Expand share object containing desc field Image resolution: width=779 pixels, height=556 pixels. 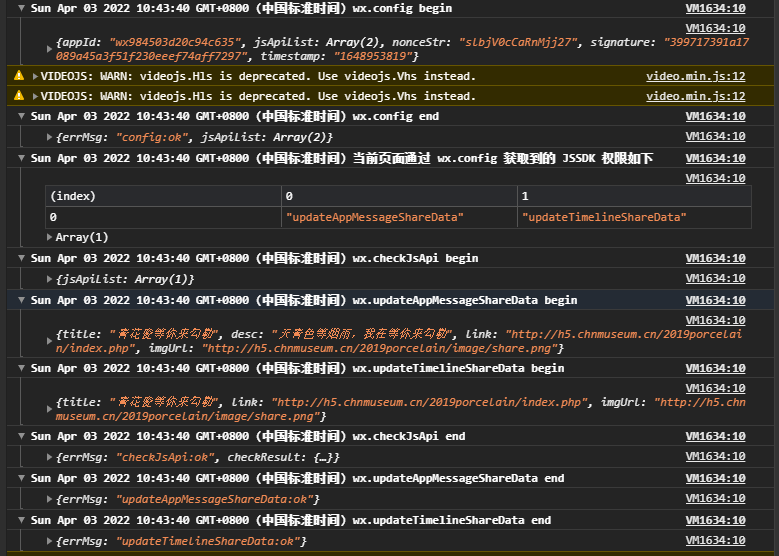pos(49,341)
